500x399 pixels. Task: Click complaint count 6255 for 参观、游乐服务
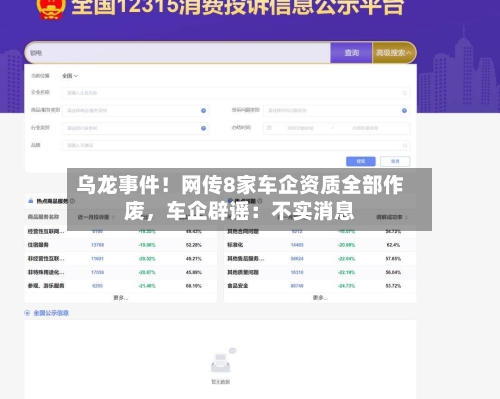pos(97,286)
